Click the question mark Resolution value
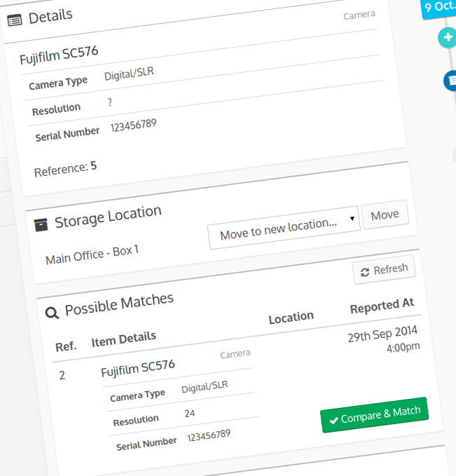The height and width of the screenshot is (476, 456). pyautogui.click(x=109, y=102)
